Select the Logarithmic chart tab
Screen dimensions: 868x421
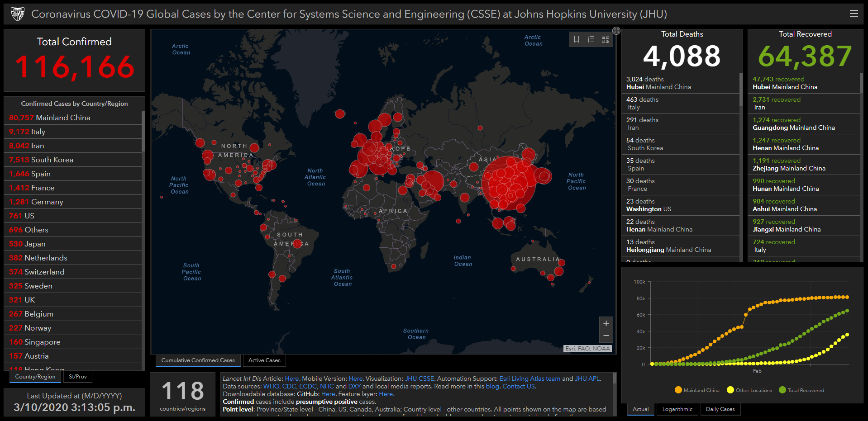click(677, 409)
